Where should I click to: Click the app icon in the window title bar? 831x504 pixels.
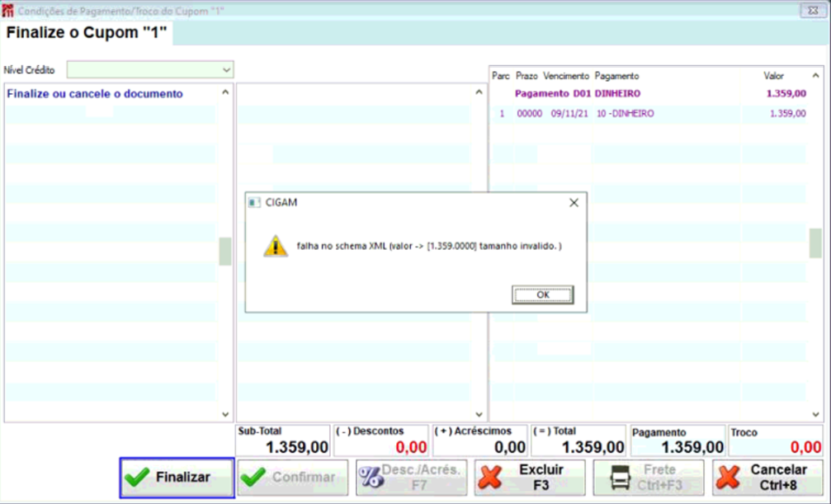click(7, 11)
